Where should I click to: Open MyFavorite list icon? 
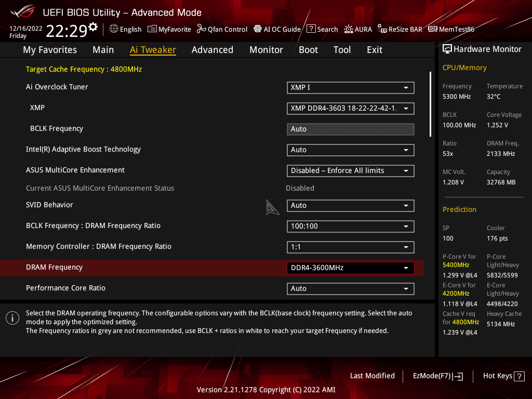[152, 29]
